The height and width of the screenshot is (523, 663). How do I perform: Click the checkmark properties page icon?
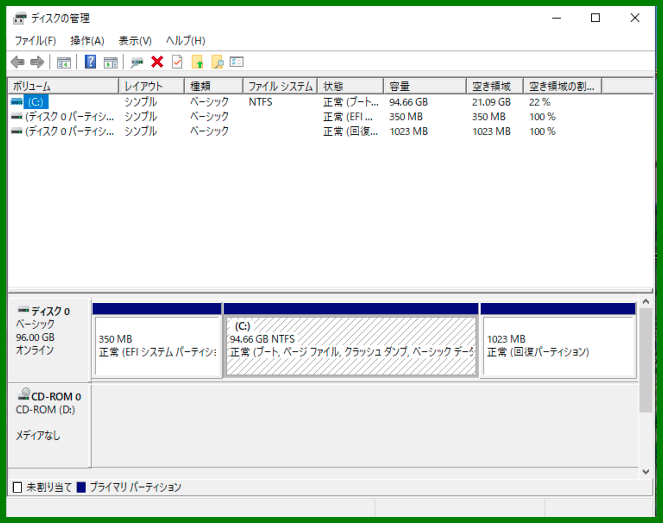tap(177, 62)
